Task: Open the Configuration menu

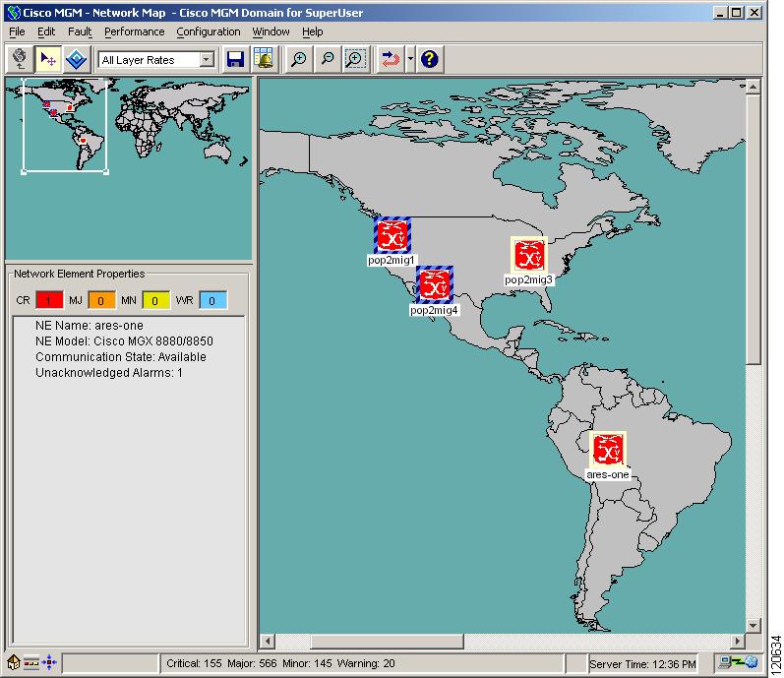Action: coord(208,31)
